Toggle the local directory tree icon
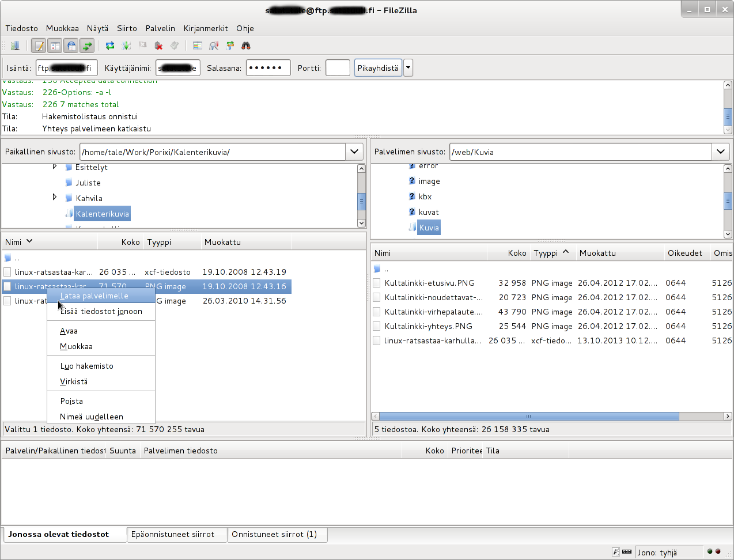 tap(55, 46)
